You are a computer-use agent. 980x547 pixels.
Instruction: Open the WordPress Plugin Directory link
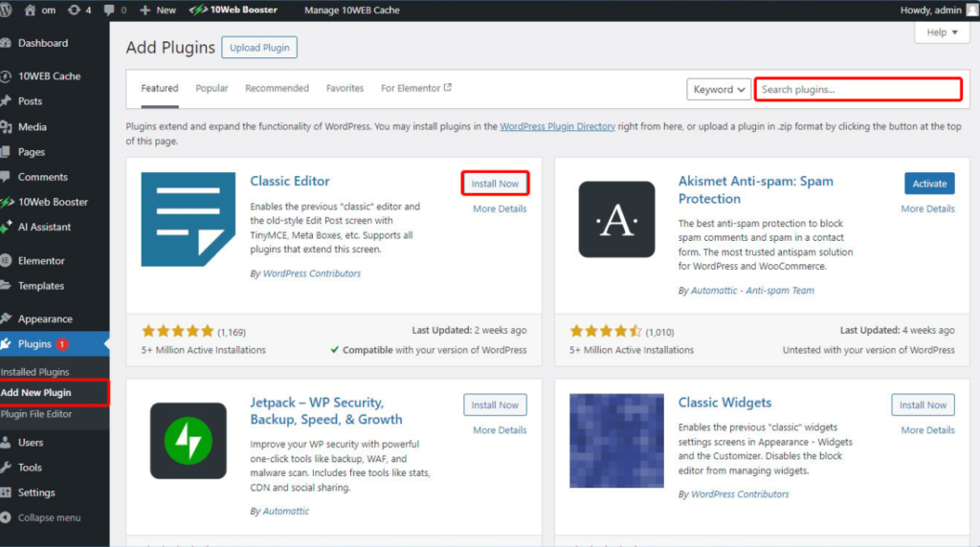pos(558,126)
